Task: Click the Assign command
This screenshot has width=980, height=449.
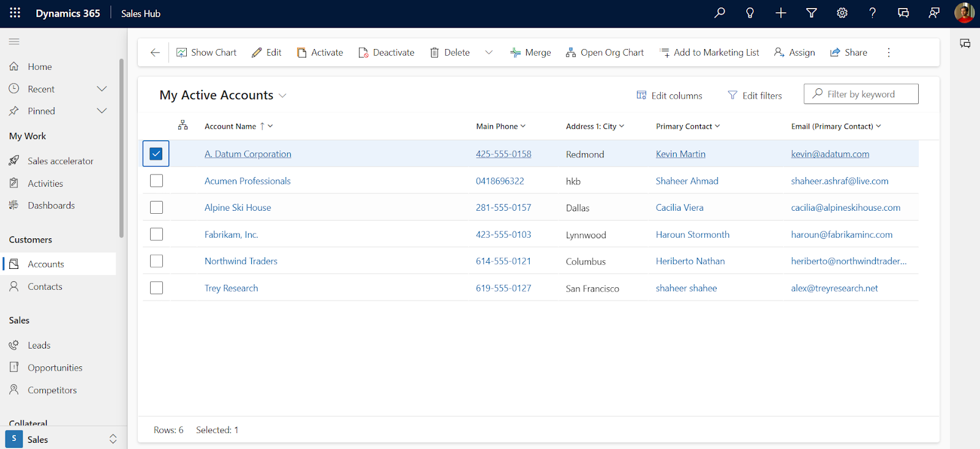Action: (x=794, y=53)
